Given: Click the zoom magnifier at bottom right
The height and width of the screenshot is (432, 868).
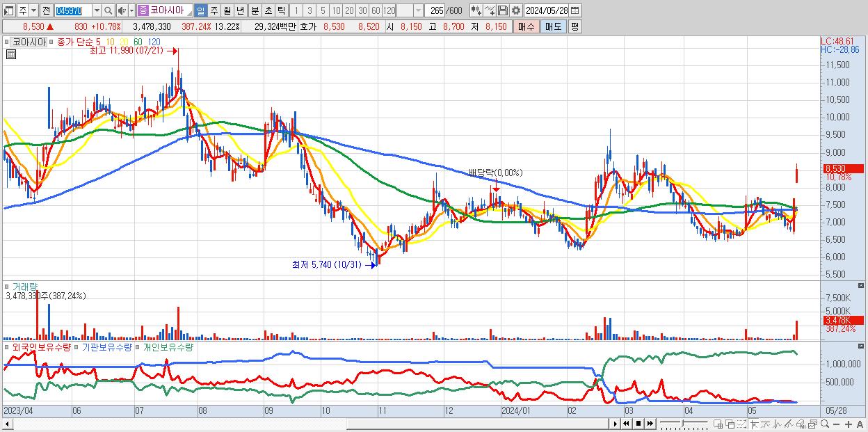Looking at the screenshot, I should [x=825, y=424].
